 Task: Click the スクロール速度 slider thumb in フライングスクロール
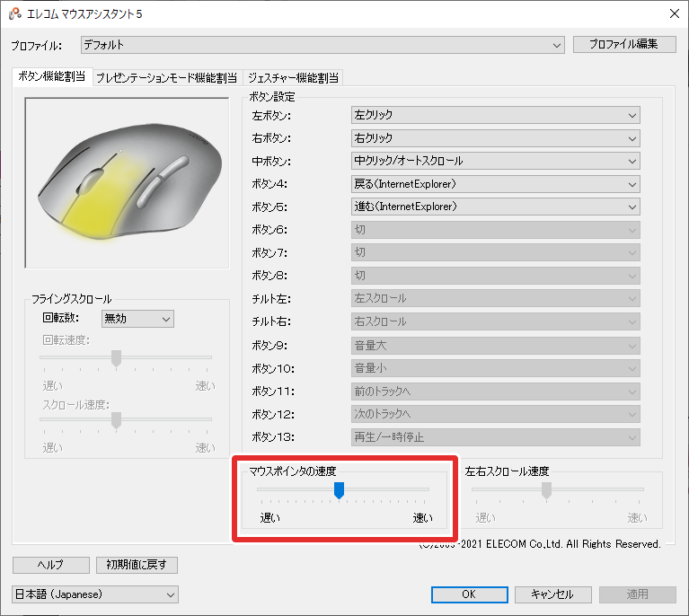(116, 420)
